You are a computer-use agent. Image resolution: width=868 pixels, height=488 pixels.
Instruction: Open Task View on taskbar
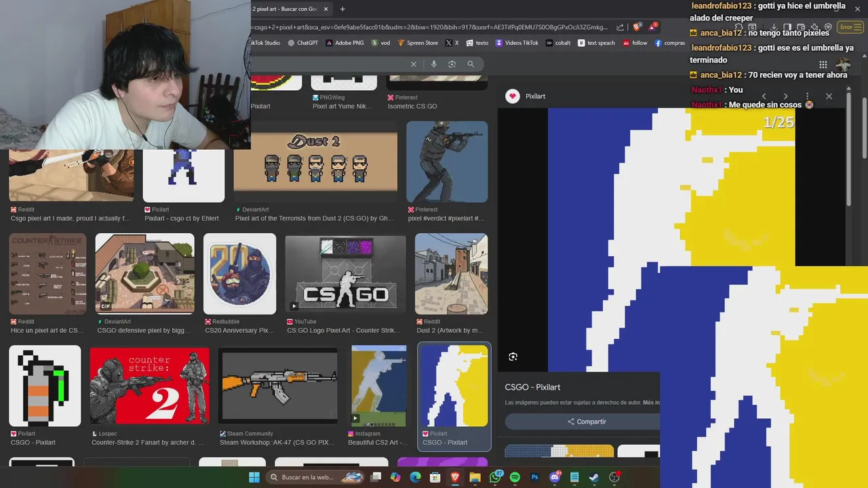(x=376, y=478)
